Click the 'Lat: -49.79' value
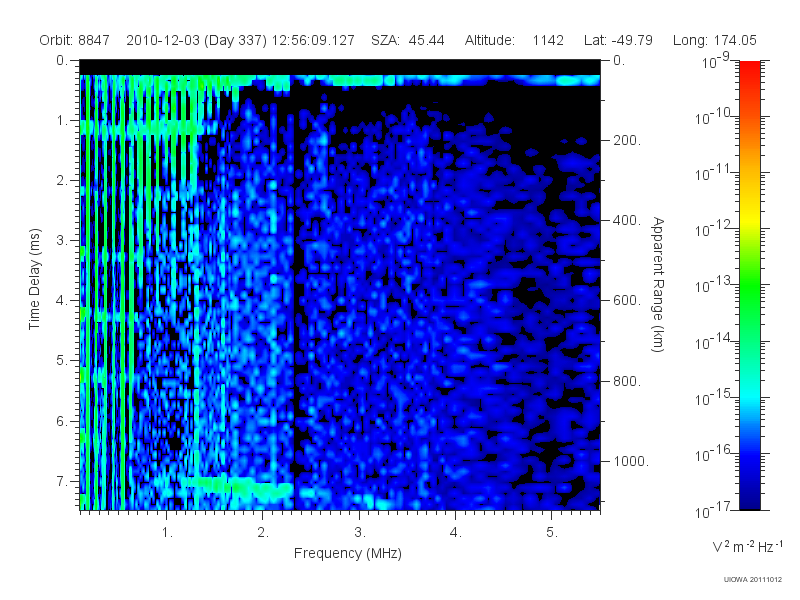This screenshot has height=600, width=800. point(618,40)
